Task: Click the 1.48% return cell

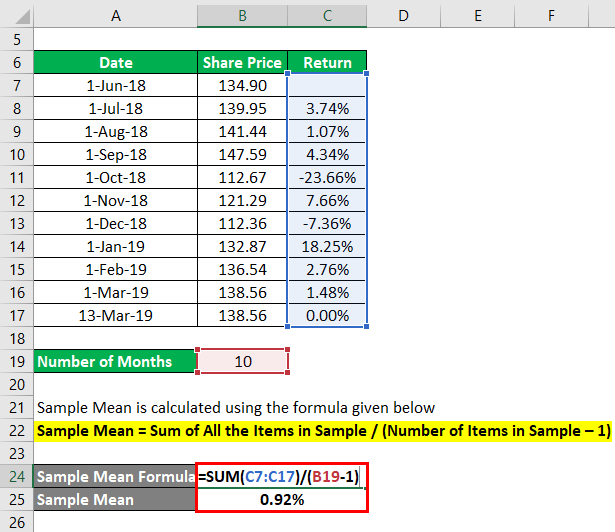Action: click(x=328, y=292)
